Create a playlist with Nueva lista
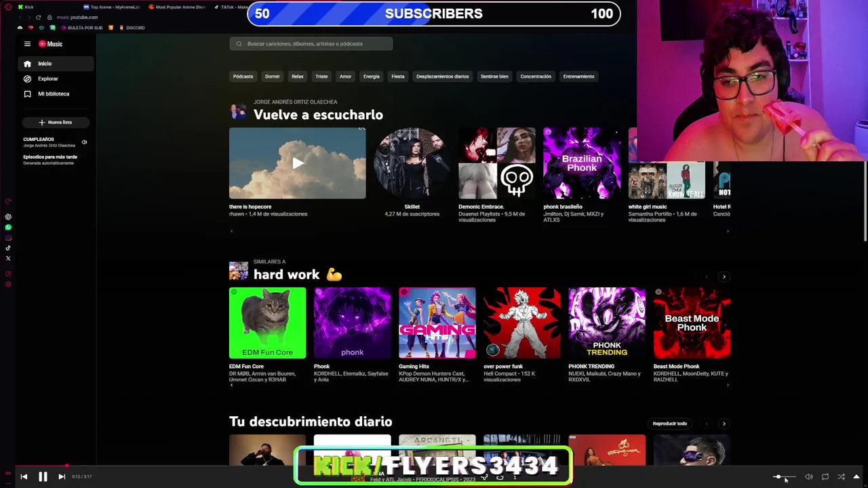Screen dimensions: 868x488 (x=56, y=123)
